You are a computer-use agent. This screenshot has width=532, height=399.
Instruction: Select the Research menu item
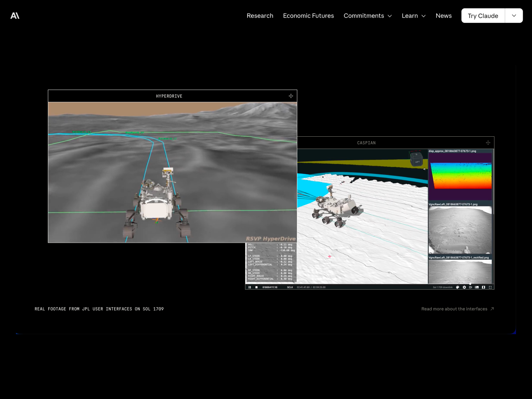[x=260, y=16]
